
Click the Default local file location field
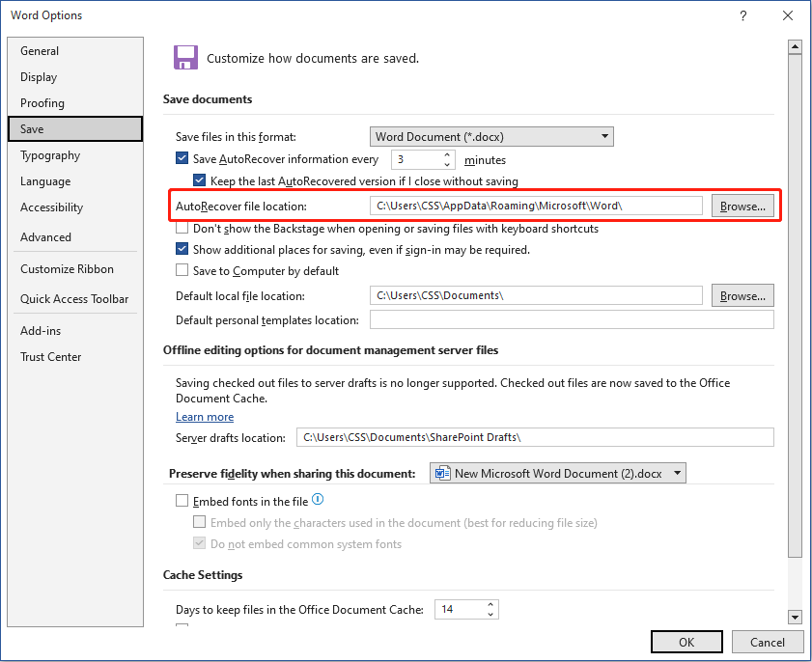[536, 295]
